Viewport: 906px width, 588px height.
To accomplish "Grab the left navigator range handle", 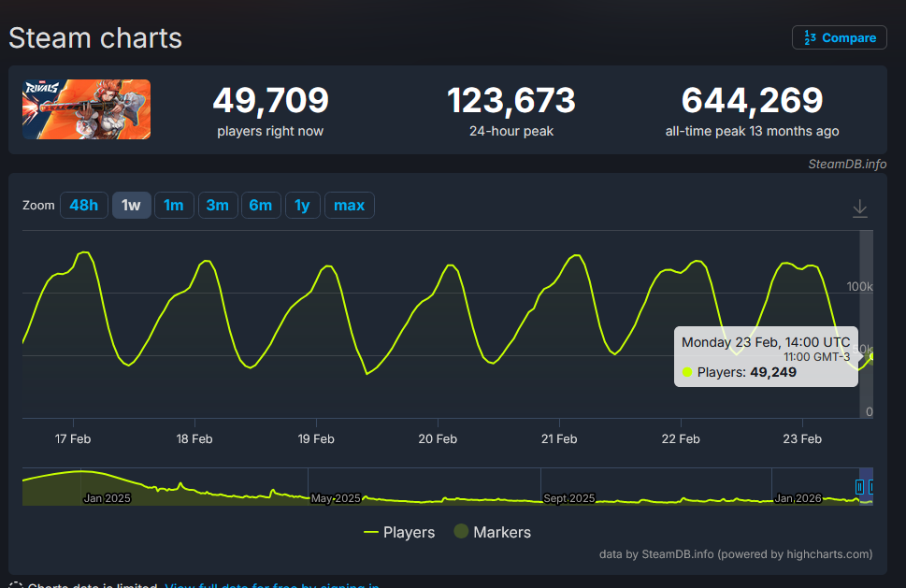I will (x=859, y=487).
